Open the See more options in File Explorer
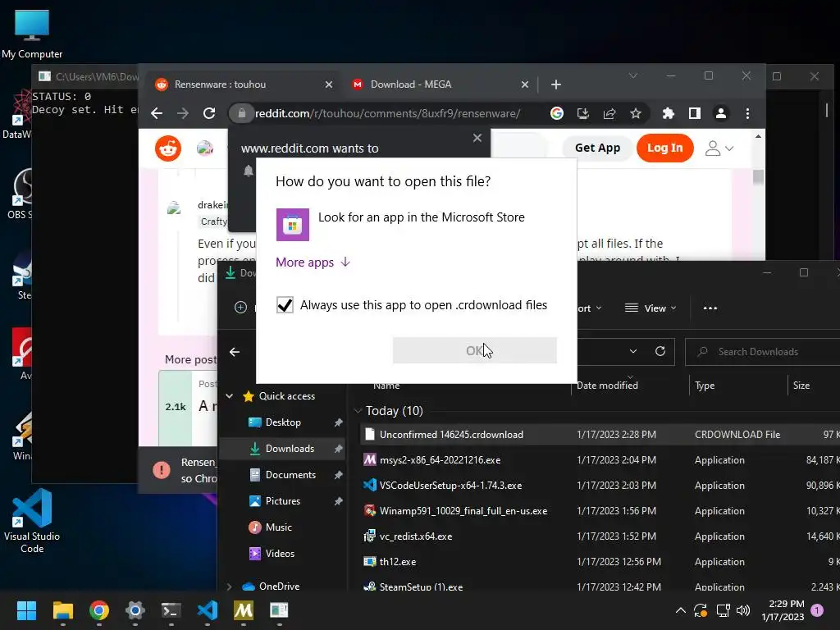 (x=710, y=308)
